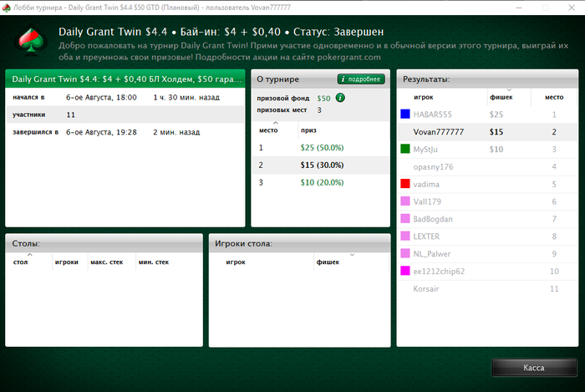Sort table players by фишек column
Image resolution: width=585 pixels, height=392 pixels.
[x=352, y=262]
